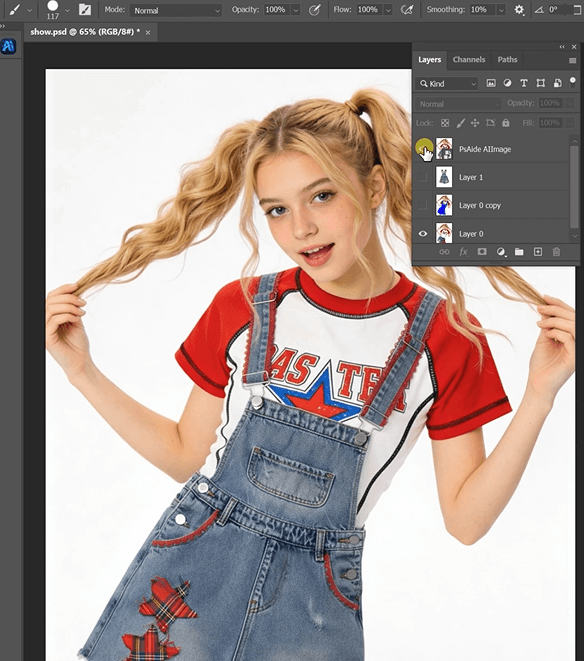Lock image pixels brush icon
This screenshot has height=661, width=584.
[460, 123]
